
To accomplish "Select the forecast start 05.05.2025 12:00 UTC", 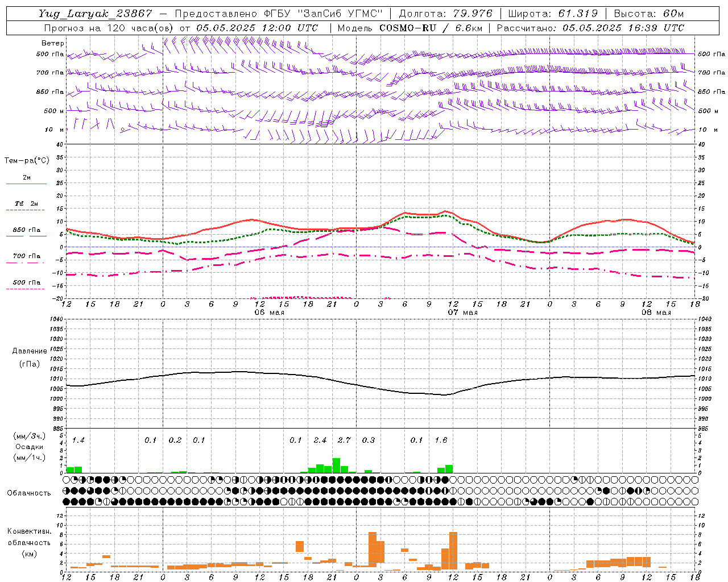I will click(257, 28).
